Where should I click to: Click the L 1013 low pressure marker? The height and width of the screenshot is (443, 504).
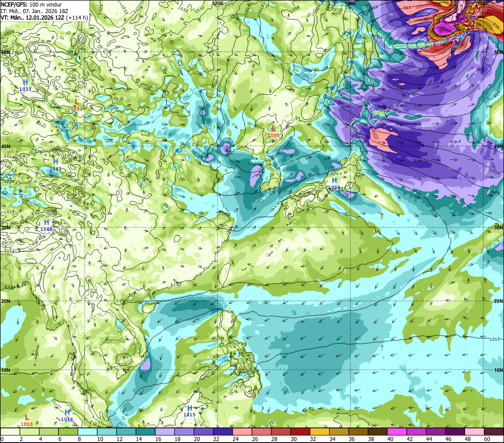click(x=77, y=105)
